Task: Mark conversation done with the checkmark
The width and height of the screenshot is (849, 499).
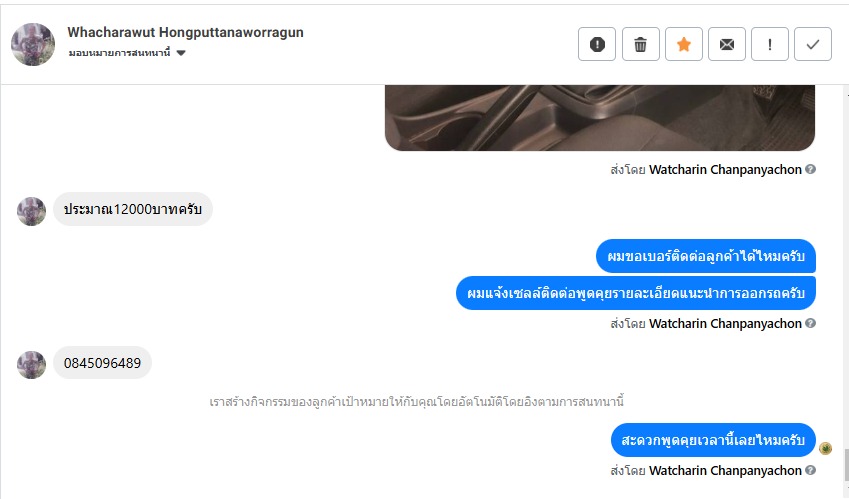Action: pyautogui.click(x=813, y=44)
